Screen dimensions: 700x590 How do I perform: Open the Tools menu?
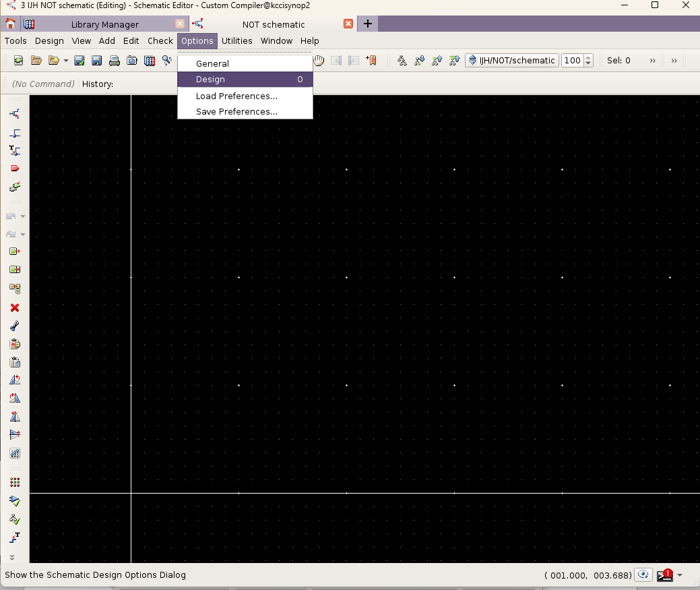pyautogui.click(x=15, y=40)
